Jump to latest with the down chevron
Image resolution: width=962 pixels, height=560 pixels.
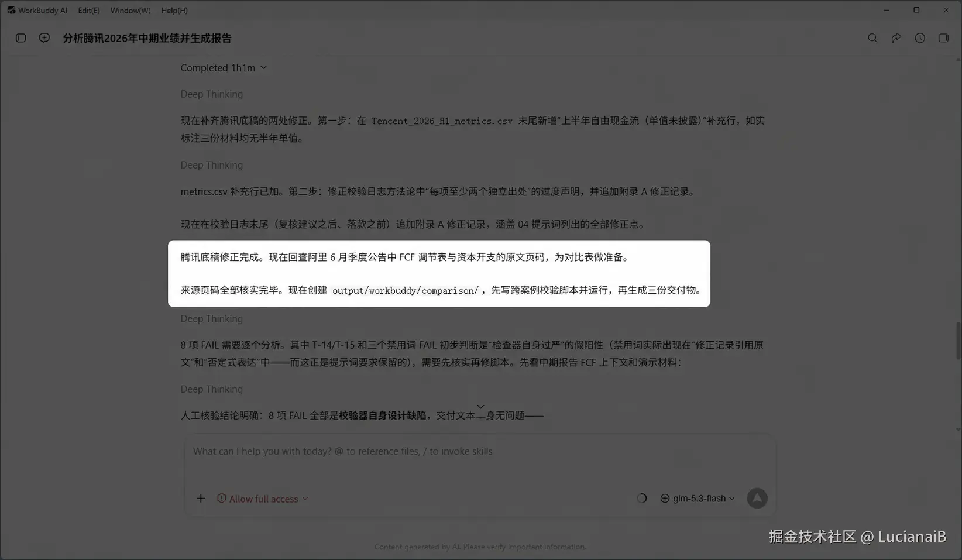480,407
